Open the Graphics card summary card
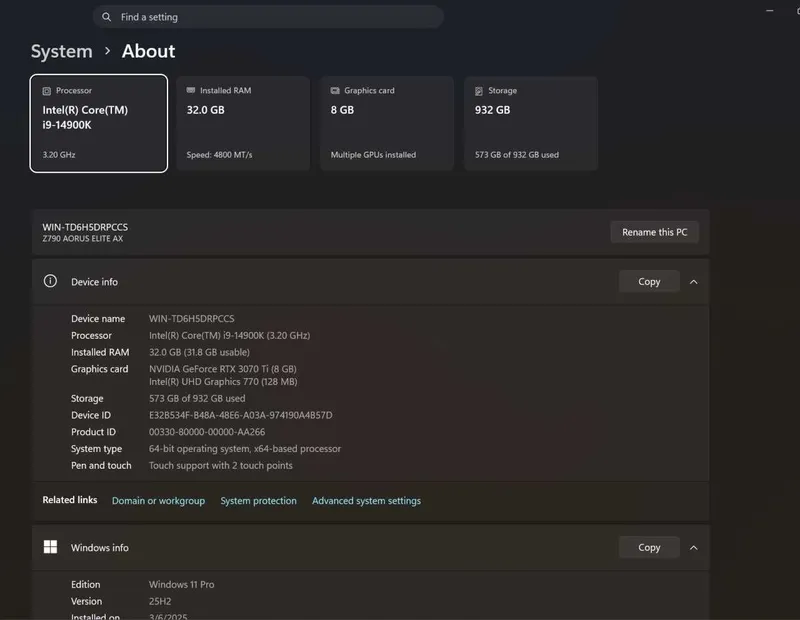 (x=387, y=123)
